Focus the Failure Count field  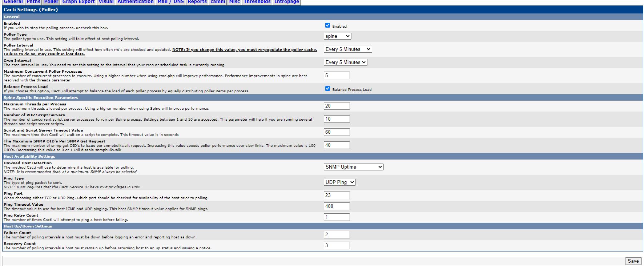337,235
